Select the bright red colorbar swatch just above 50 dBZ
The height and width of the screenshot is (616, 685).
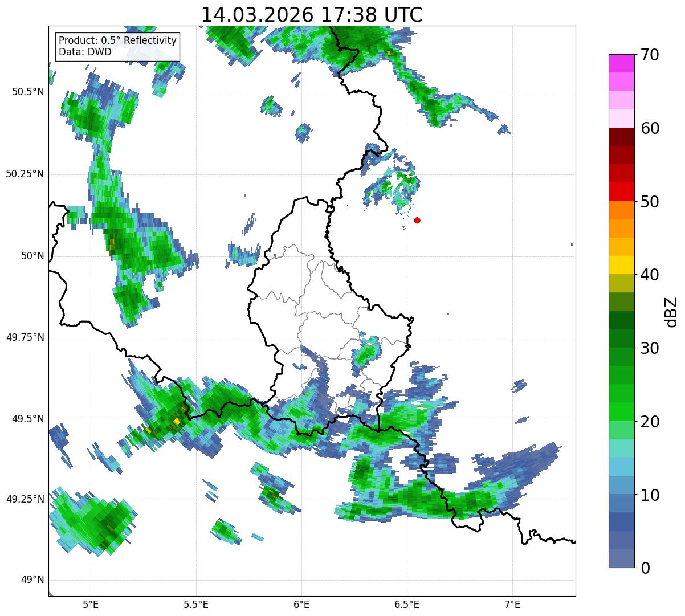point(621,192)
